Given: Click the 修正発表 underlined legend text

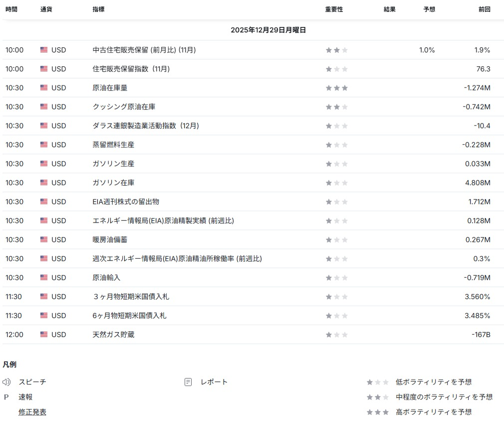Looking at the screenshot, I should [x=32, y=412].
